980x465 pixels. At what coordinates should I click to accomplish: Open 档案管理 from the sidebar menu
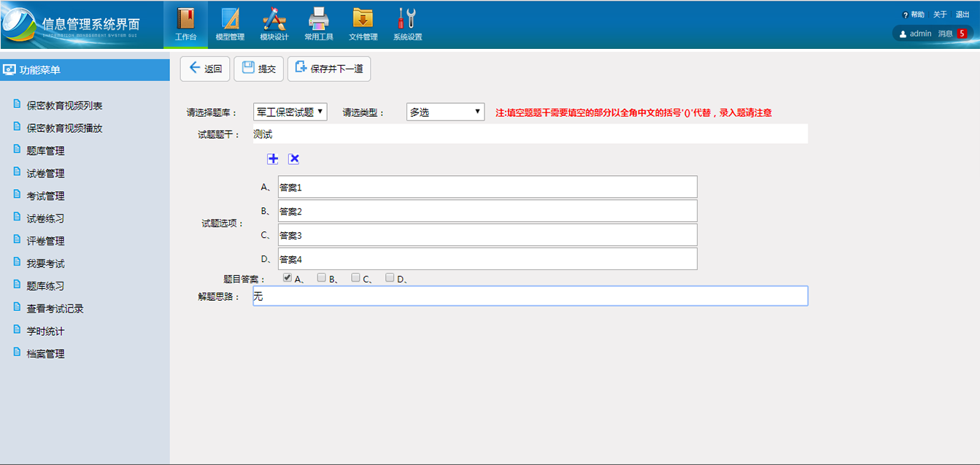[45, 354]
